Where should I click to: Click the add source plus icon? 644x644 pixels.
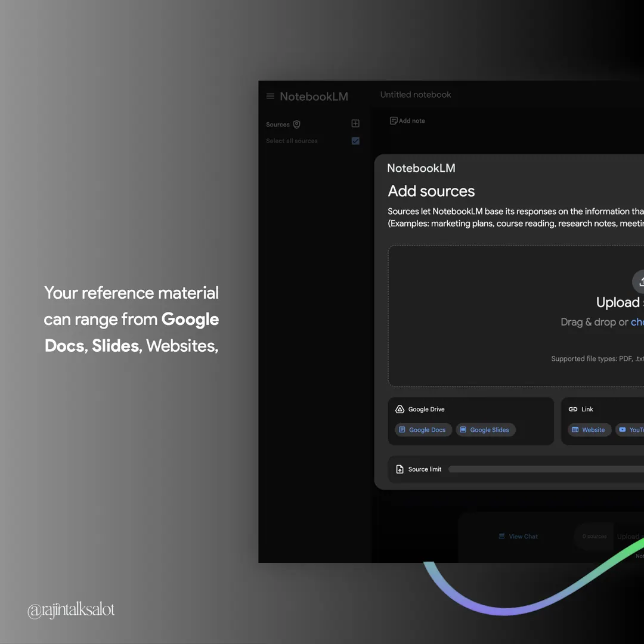(355, 123)
